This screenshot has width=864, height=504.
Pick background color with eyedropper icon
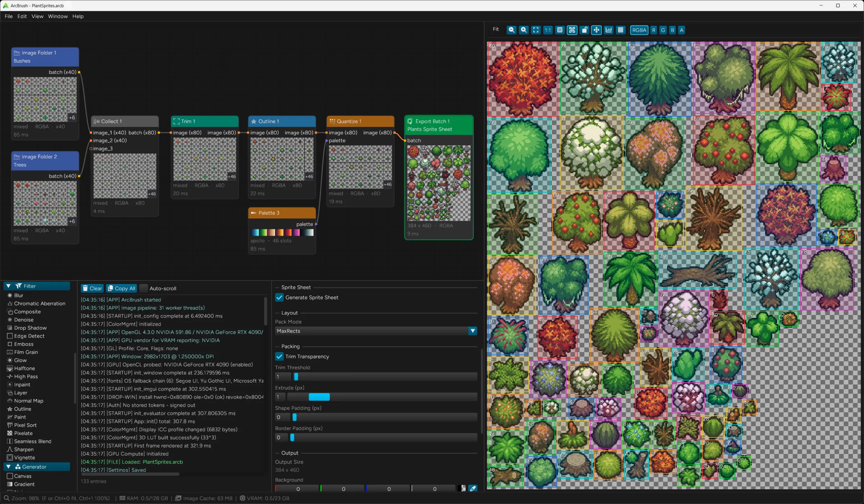click(x=473, y=489)
